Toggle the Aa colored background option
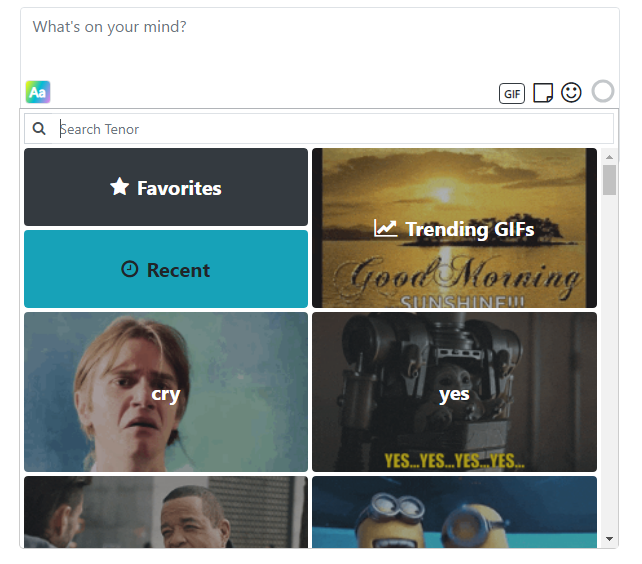 (38, 92)
